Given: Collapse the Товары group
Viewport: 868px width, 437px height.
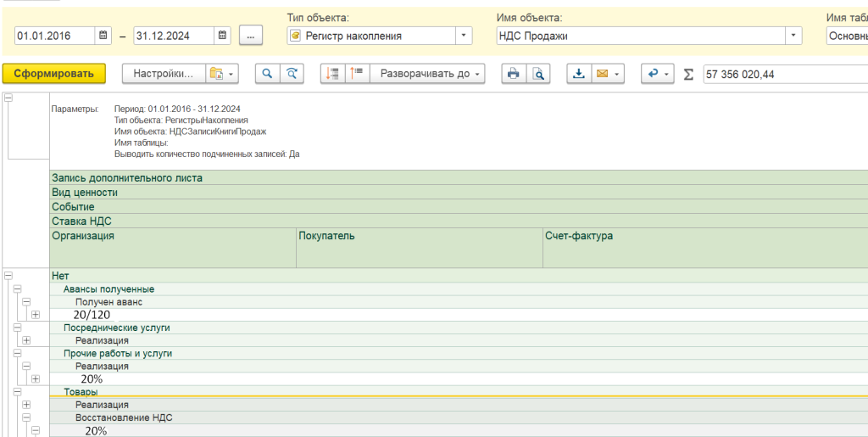Looking at the screenshot, I should tap(17, 391).
